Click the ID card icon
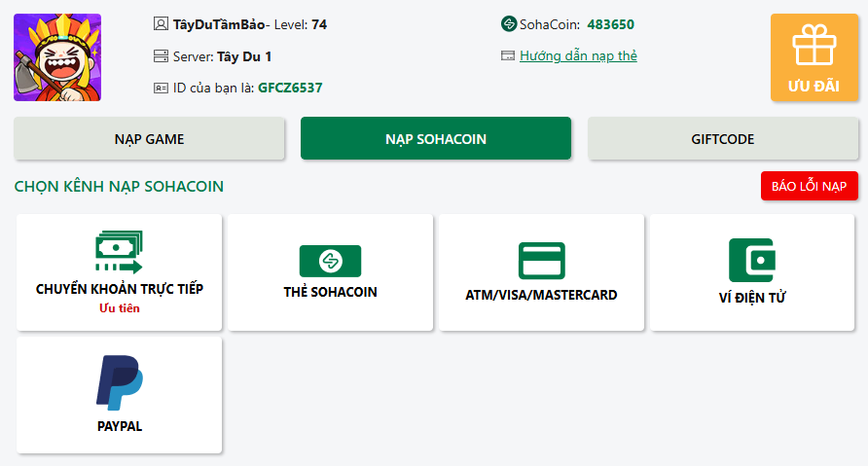 pos(162,88)
